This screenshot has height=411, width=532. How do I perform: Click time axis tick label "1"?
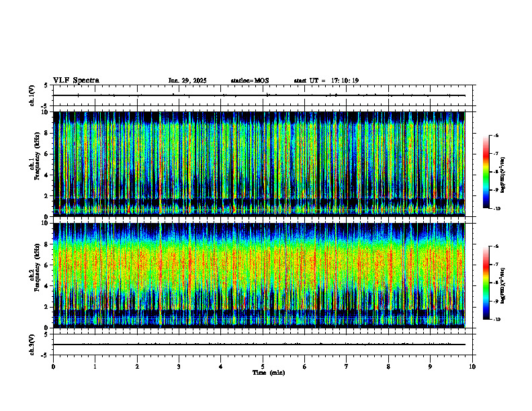tap(95, 367)
